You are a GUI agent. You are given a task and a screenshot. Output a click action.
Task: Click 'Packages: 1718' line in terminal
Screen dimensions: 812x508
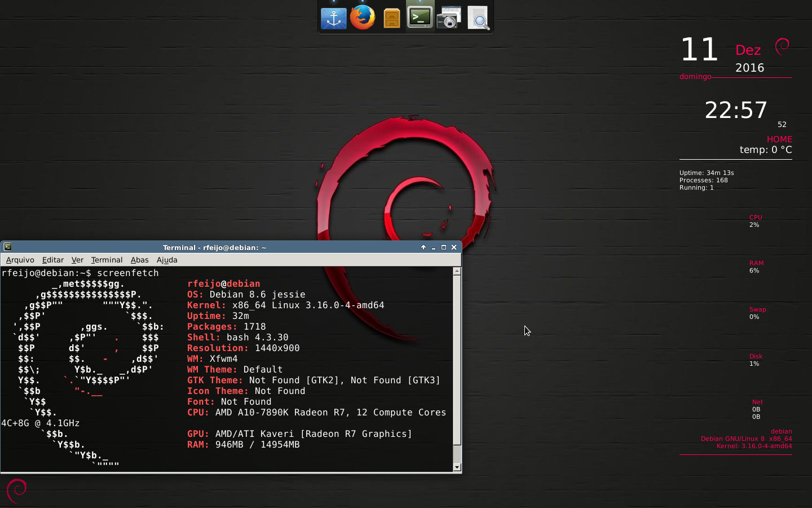(x=227, y=326)
